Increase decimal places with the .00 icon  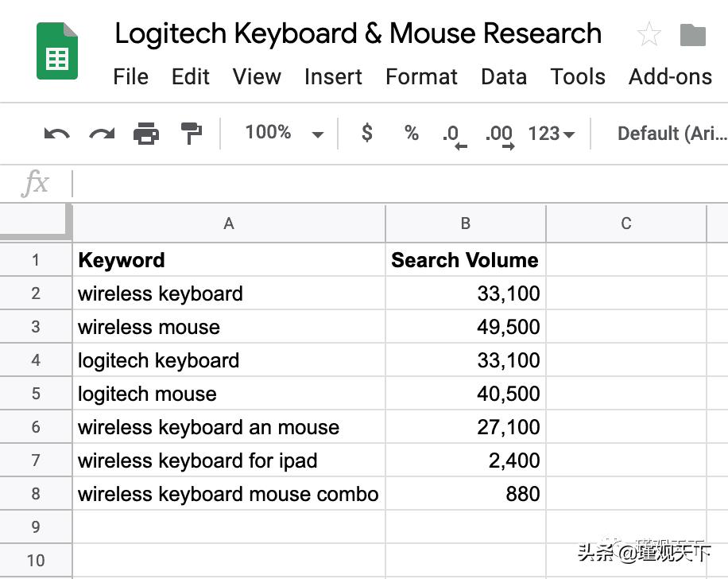pos(499,134)
